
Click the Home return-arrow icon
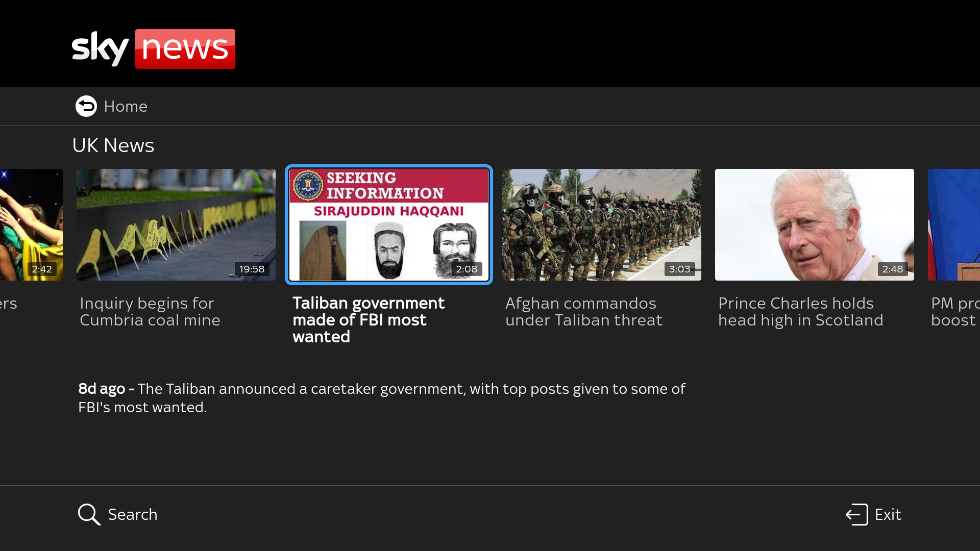pos(86,106)
